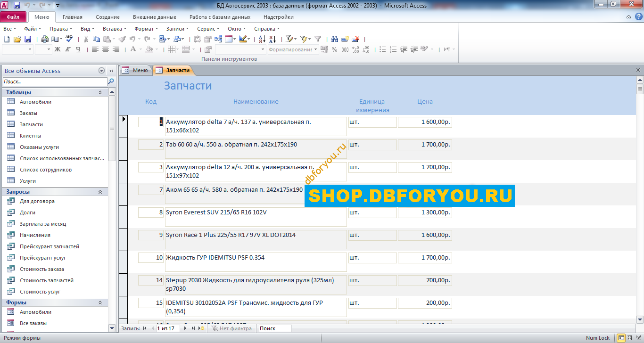Click the Undo arrow icon
Screen dimensions: 644x343
(132, 39)
